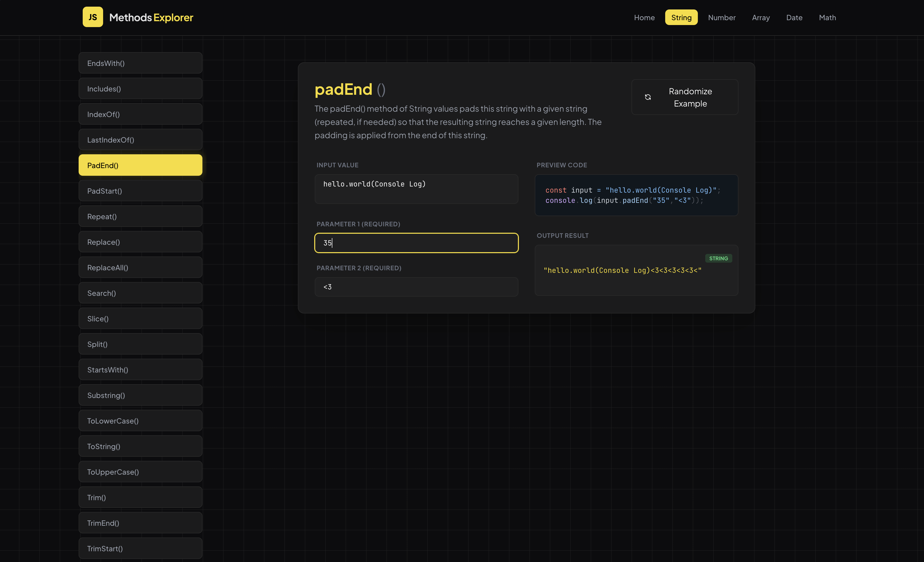Click the Parameter 2 field containing <3
The height and width of the screenshot is (562, 924).
[x=416, y=287]
